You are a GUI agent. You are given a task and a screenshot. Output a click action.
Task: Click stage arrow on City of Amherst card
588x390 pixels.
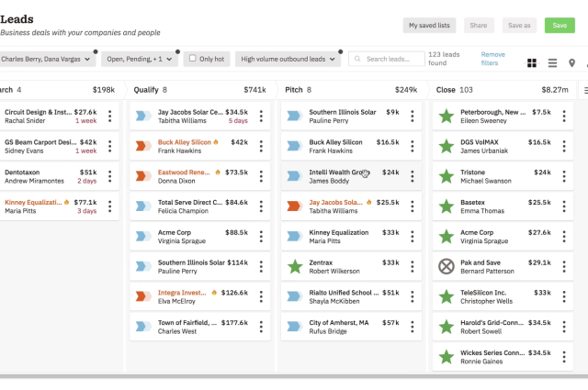coord(294,327)
